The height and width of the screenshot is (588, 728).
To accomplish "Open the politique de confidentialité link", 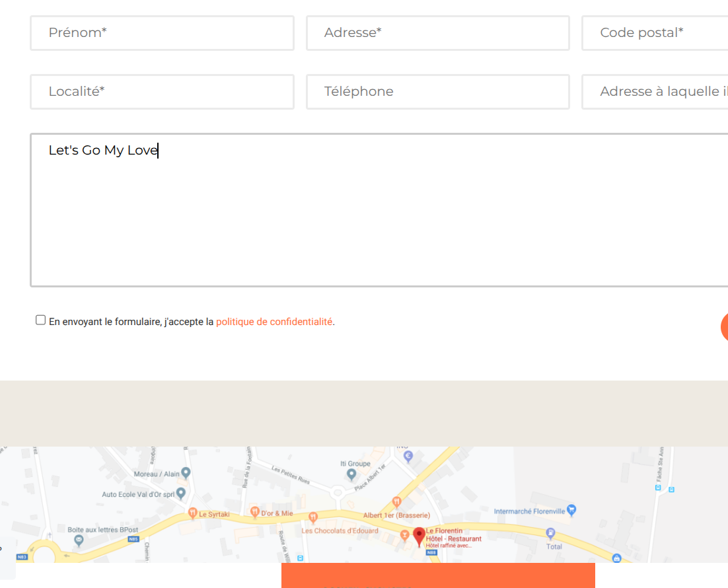I will pos(273,322).
